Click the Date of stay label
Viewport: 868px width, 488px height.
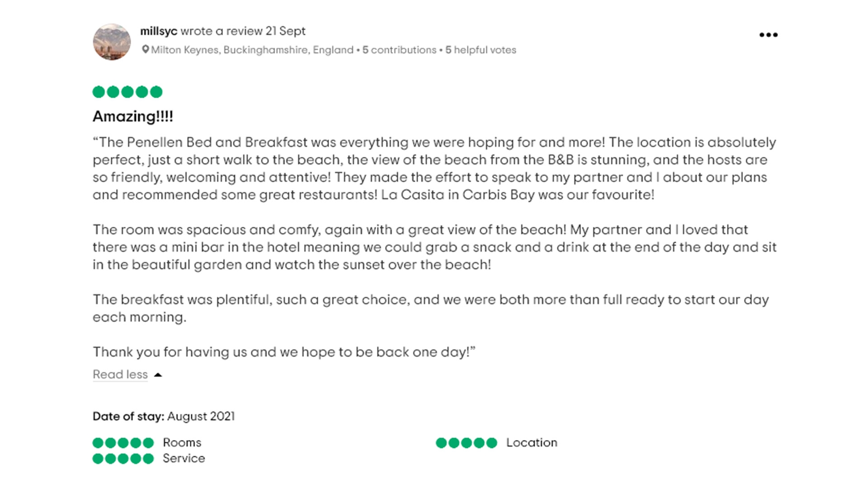pyautogui.click(x=128, y=416)
